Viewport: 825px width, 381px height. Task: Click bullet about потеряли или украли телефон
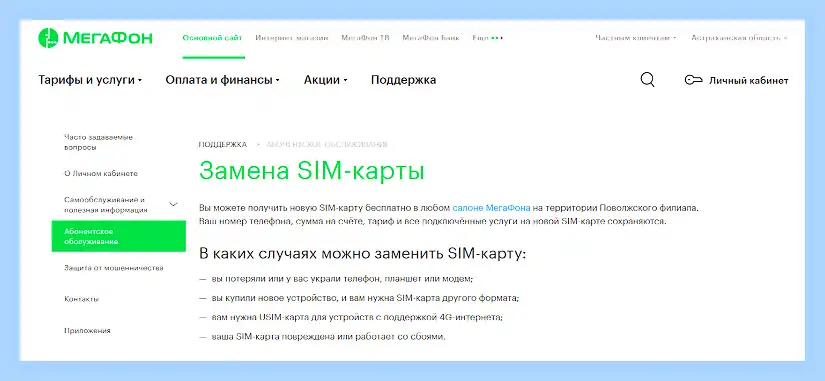[337, 278]
